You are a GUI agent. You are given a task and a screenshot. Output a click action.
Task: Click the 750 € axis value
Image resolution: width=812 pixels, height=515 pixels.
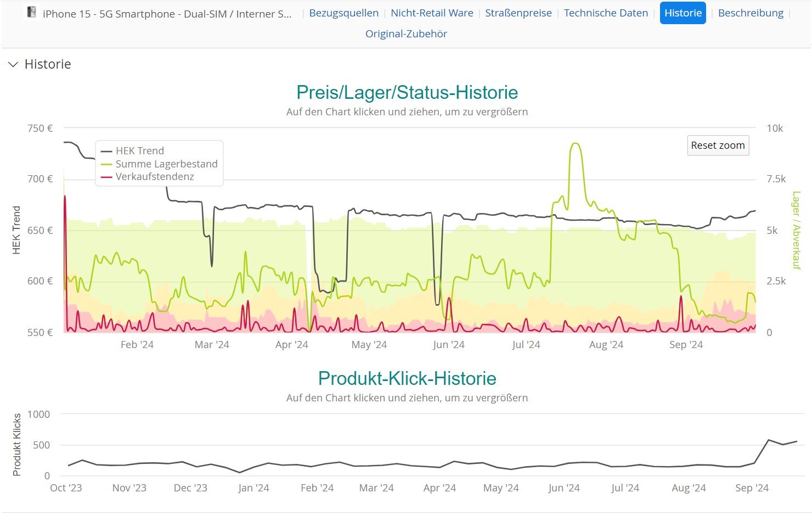[40, 128]
